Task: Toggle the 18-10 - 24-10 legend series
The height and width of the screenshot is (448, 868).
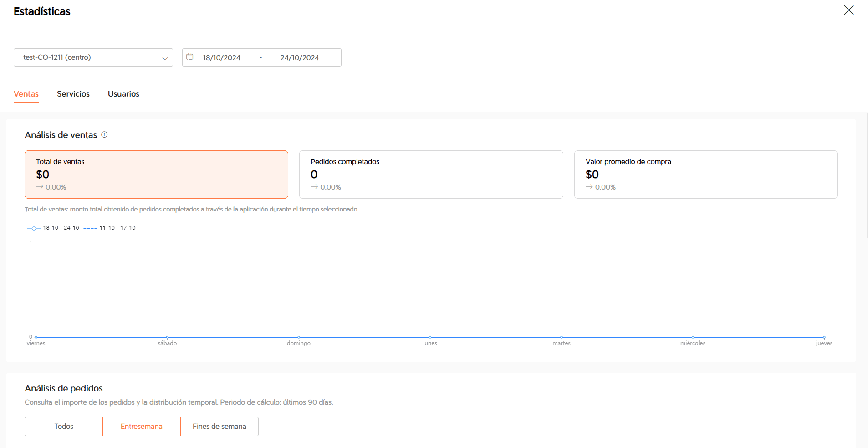Action: coord(53,228)
